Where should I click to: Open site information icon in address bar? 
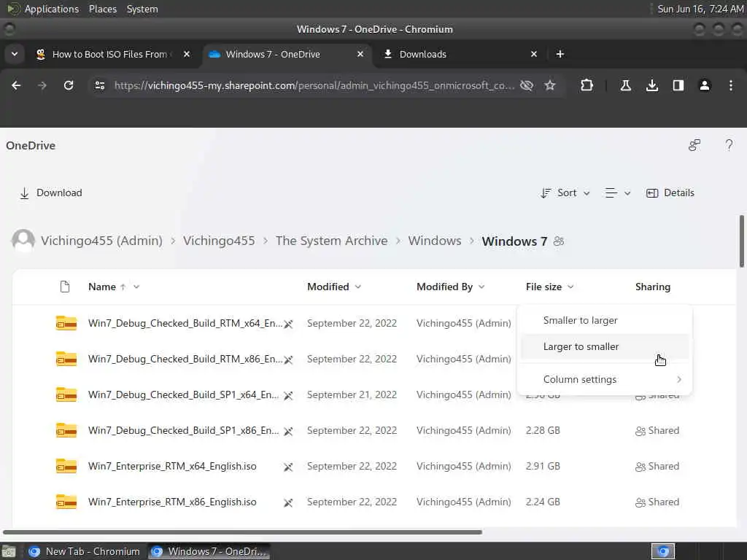click(99, 85)
